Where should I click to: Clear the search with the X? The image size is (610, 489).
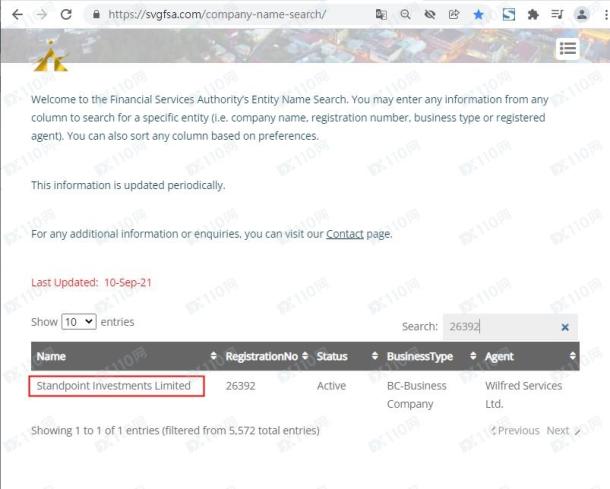(x=565, y=327)
